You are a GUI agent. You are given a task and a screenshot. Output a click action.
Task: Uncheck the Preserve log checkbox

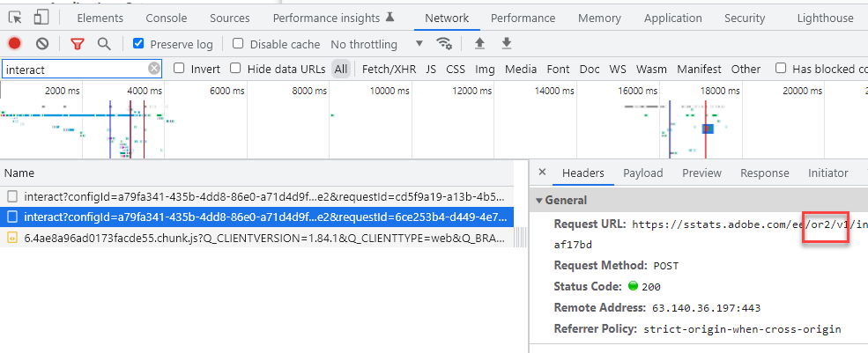(138, 44)
